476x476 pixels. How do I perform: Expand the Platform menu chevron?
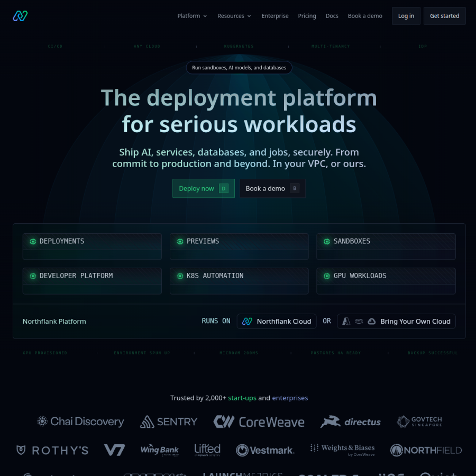coord(205,16)
